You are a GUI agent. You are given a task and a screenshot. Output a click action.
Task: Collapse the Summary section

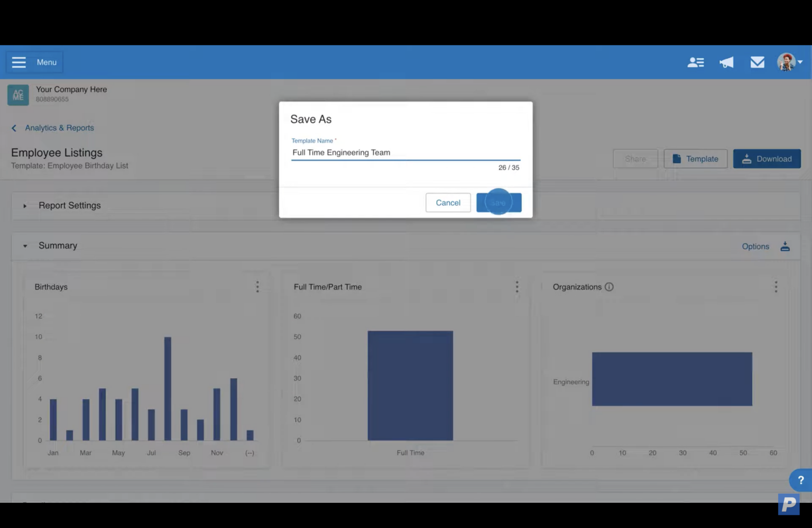tap(25, 246)
